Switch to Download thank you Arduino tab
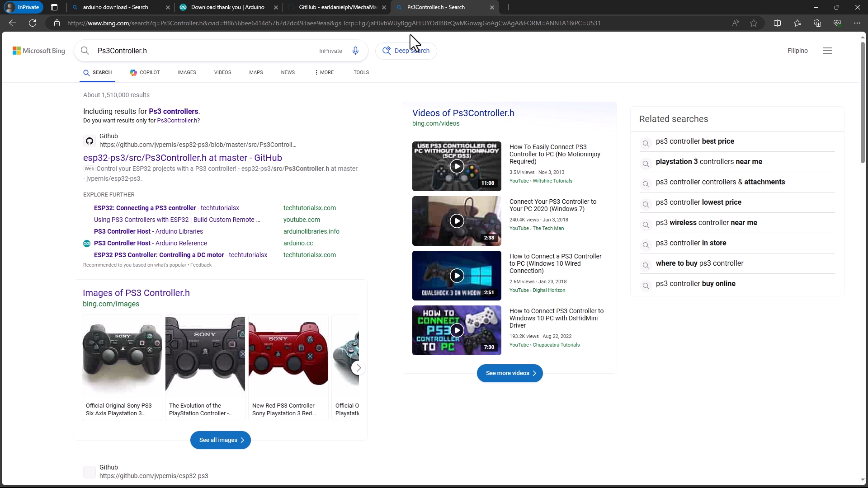Image resolution: width=868 pixels, height=488 pixels. pos(228,7)
